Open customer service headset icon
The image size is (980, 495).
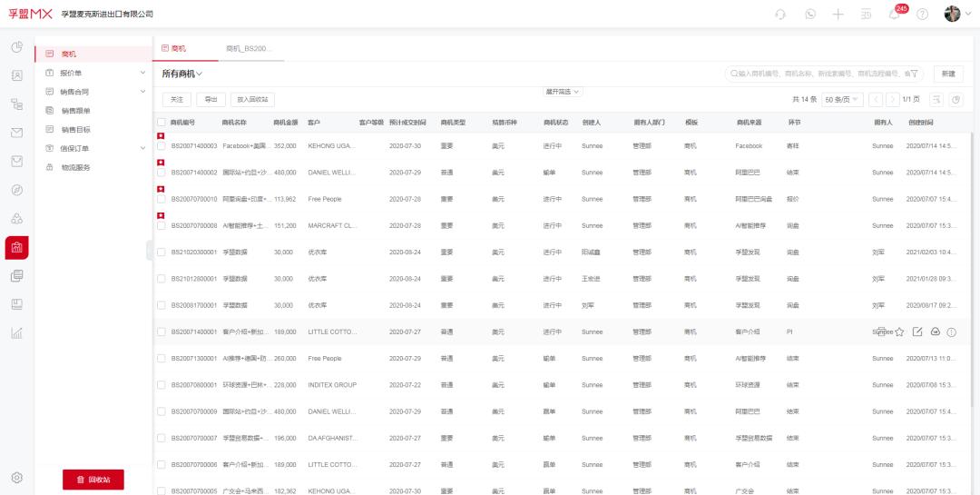780,15
